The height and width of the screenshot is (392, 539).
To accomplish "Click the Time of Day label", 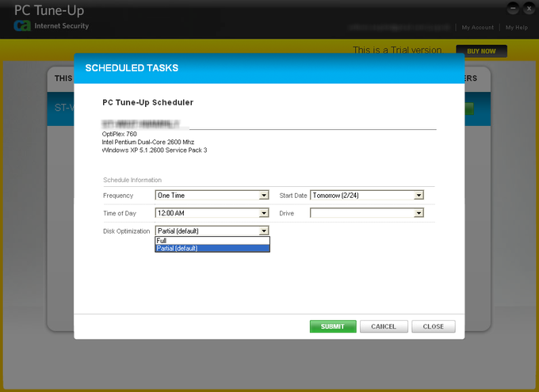I will pos(120,213).
